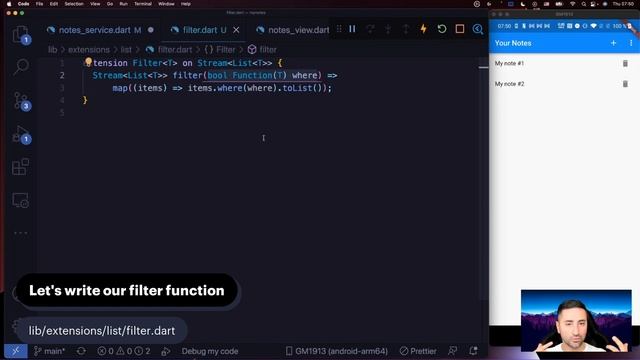Delete My note #2
Image resolution: width=640 pixels, height=360 pixels.
click(x=625, y=84)
